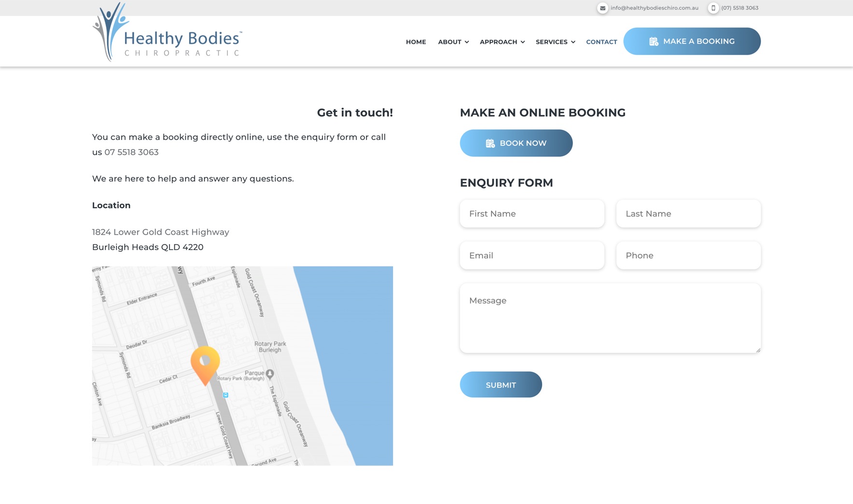Go to the Home page
The height and width of the screenshot is (504, 853).
pos(416,42)
